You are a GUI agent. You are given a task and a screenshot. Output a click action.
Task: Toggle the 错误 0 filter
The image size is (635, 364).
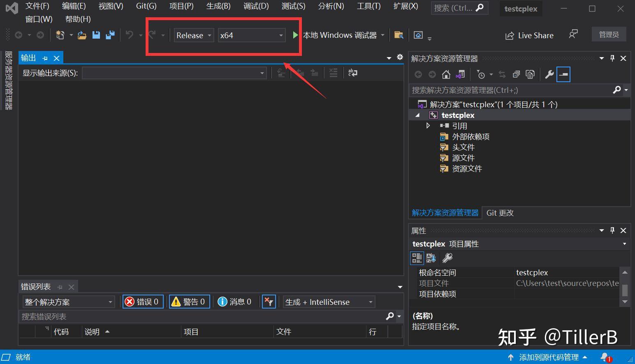[x=142, y=302]
